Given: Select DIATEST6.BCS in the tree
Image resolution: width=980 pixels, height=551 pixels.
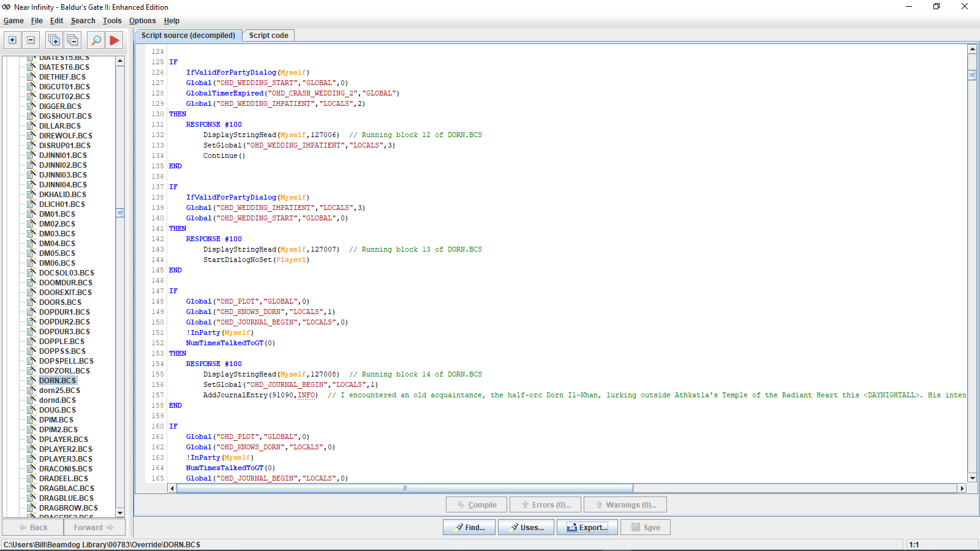Looking at the screenshot, I should click(64, 67).
